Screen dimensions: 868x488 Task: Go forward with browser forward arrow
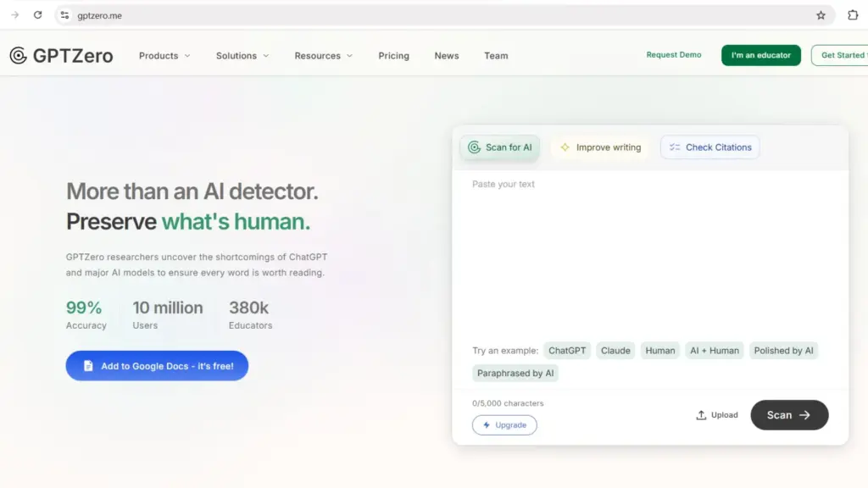click(x=15, y=15)
